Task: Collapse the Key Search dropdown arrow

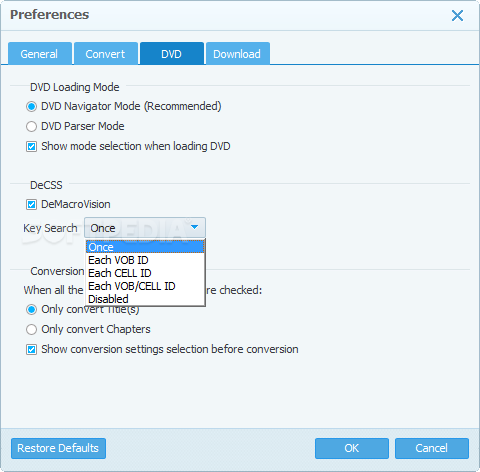Action: tap(194, 228)
